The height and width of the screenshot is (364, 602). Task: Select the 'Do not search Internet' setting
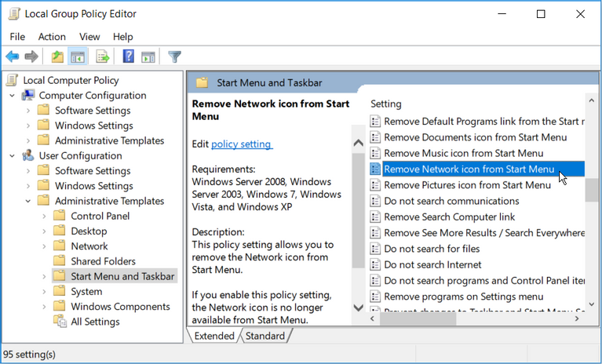click(432, 264)
